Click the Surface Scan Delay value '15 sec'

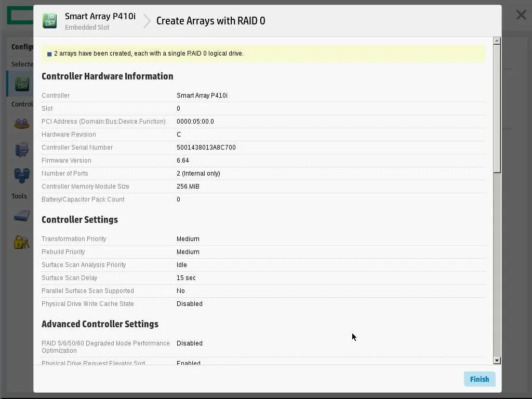tap(186, 277)
